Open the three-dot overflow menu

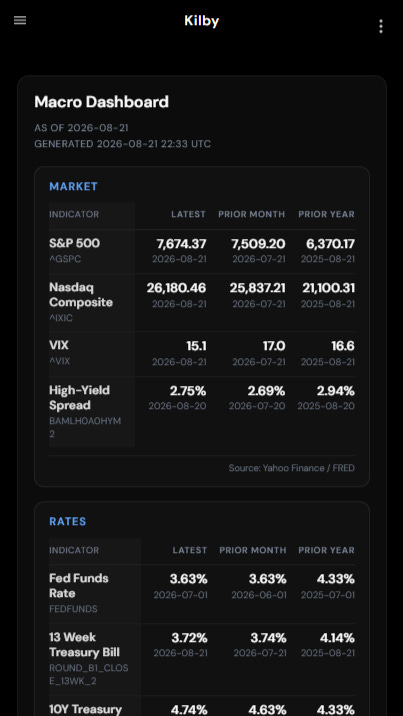(x=381, y=26)
